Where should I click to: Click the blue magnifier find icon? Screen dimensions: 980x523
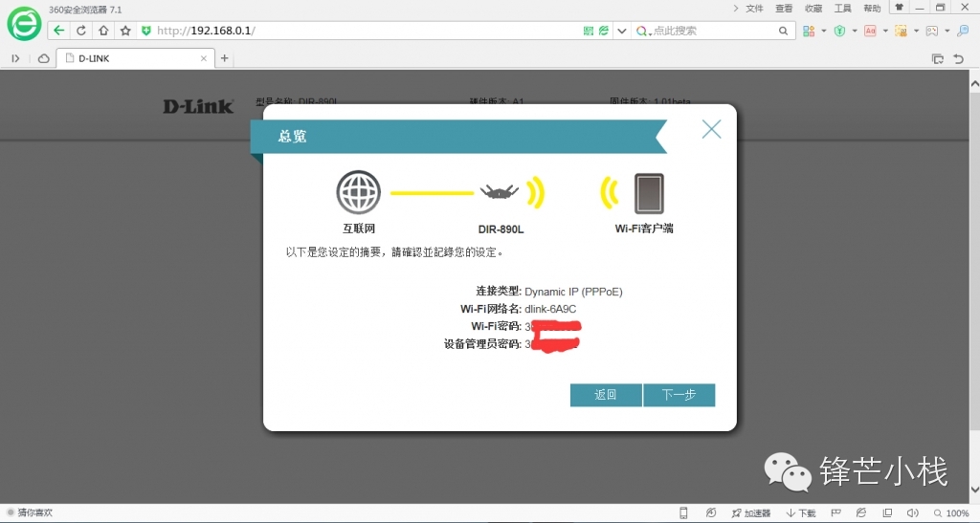click(963, 31)
